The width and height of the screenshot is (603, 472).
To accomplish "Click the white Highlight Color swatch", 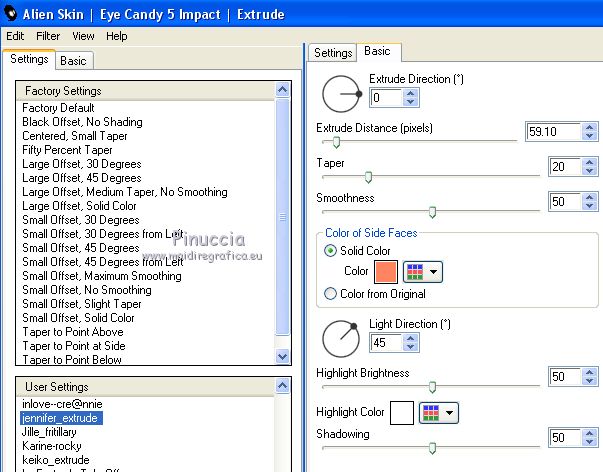I will [x=402, y=413].
